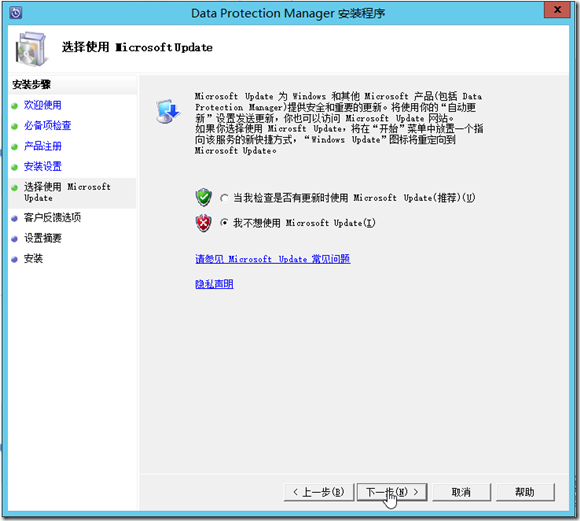The height and width of the screenshot is (521, 580).
Task: Click the 帮助 button
Action: pos(525,492)
